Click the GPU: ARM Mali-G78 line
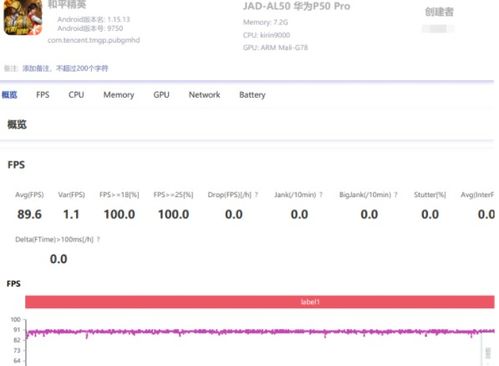This screenshot has width=499, height=366. pos(275,48)
